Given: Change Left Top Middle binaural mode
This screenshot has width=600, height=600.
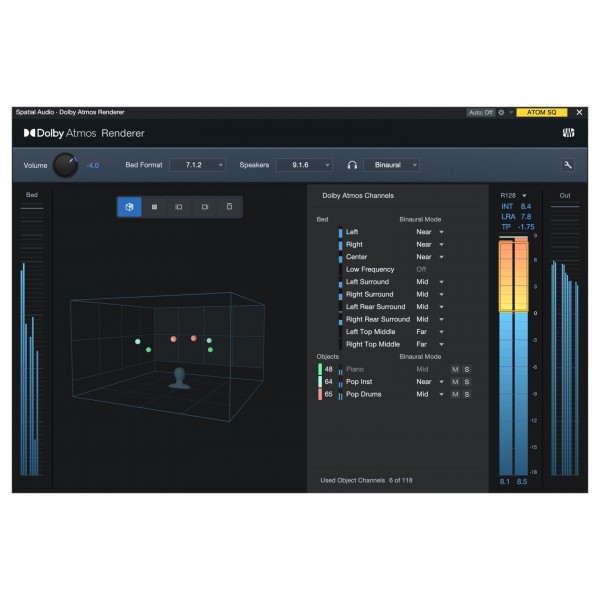Looking at the screenshot, I should click(430, 332).
